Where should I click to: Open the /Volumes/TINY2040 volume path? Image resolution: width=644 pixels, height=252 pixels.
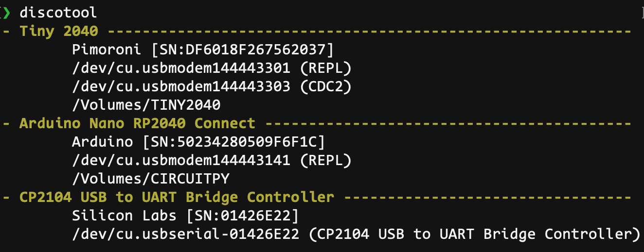coord(146,105)
